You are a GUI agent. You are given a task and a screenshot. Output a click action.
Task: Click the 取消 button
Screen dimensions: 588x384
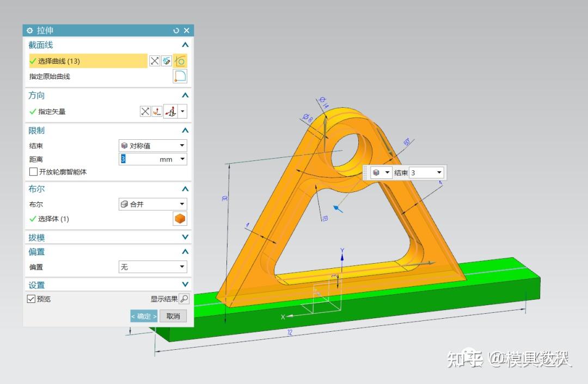tap(173, 316)
